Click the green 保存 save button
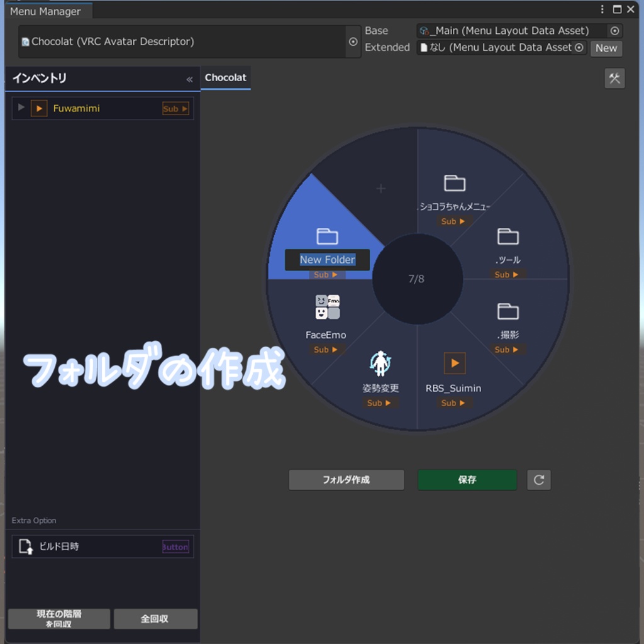 (x=467, y=480)
